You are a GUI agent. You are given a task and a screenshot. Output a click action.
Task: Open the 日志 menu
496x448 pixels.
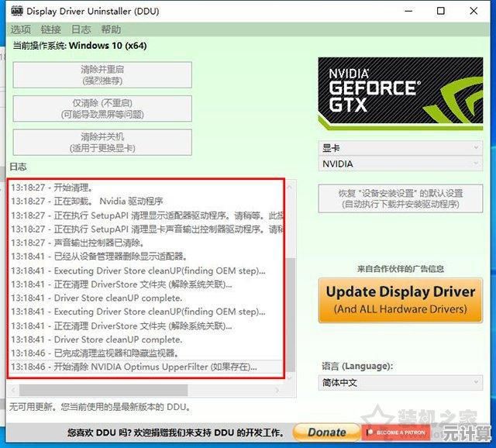coord(81,29)
